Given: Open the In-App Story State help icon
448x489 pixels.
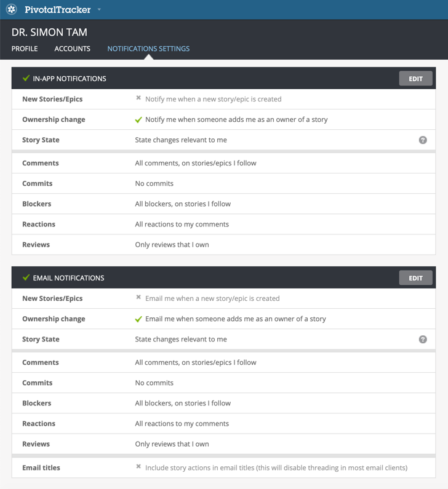Looking at the screenshot, I should [423, 140].
